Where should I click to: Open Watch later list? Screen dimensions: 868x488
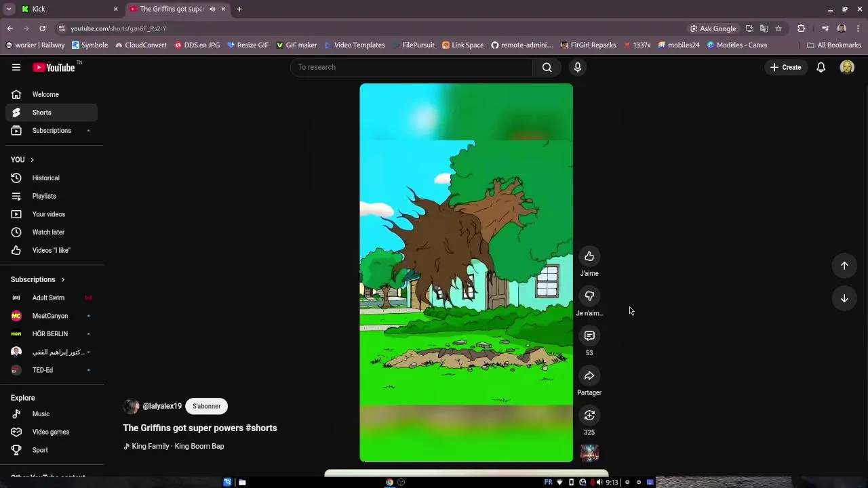pos(52,232)
